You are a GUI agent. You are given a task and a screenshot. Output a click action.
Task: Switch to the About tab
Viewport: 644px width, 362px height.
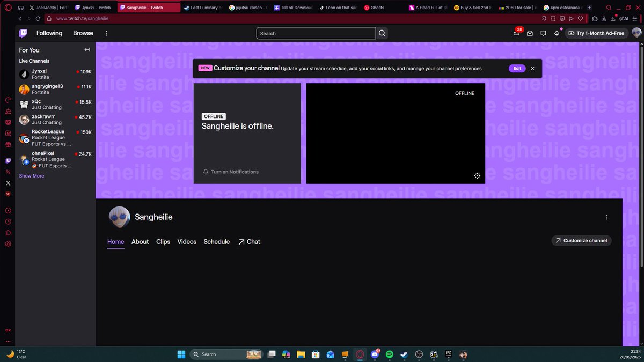(x=140, y=242)
